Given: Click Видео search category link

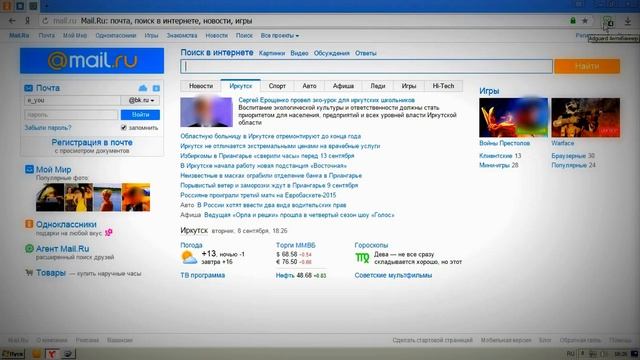Looking at the screenshot, I should pyautogui.click(x=299, y=53).
